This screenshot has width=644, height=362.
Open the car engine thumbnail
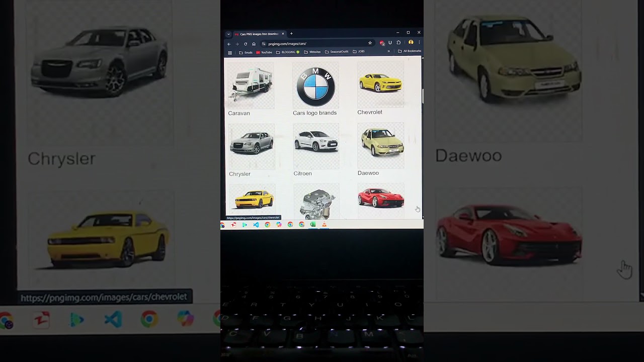(316, 201)
